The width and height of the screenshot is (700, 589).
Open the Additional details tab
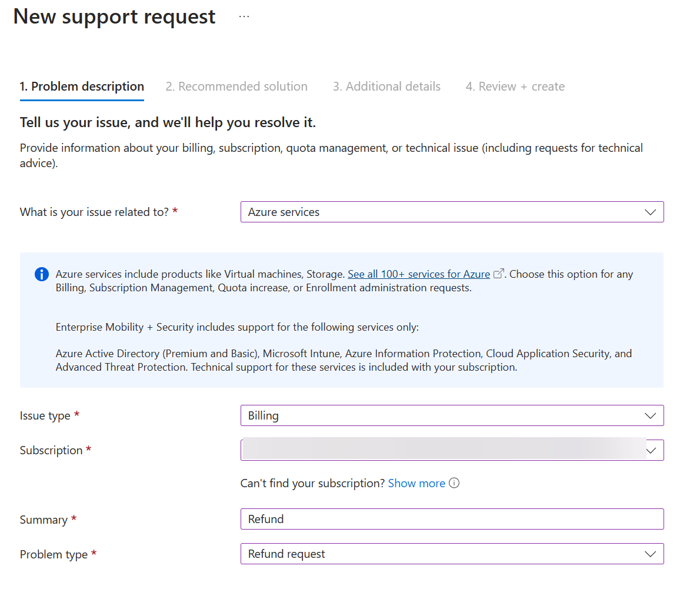click(386, 86)
